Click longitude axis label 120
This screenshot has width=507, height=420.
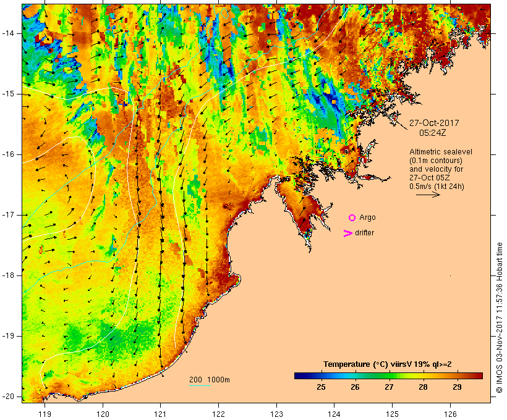(x=103, y=414)
